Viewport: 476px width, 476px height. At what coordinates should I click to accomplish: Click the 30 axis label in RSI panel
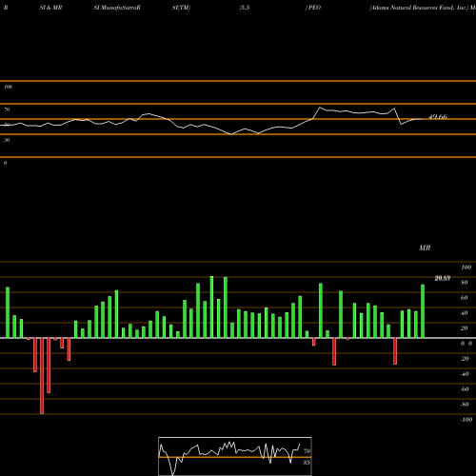[x=7, y=140]
